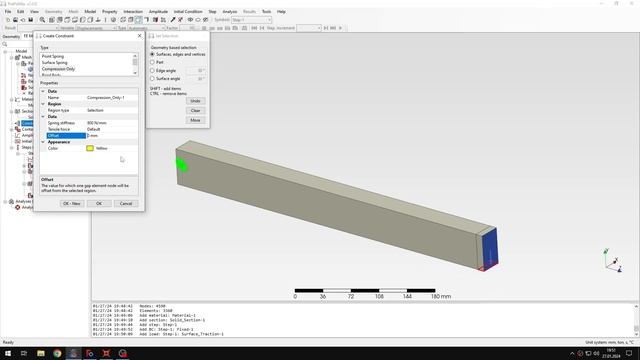Click the Undo button in Set Selection
Image resolution: width=640 pixels, height=360 pixels.
[195, 101]
